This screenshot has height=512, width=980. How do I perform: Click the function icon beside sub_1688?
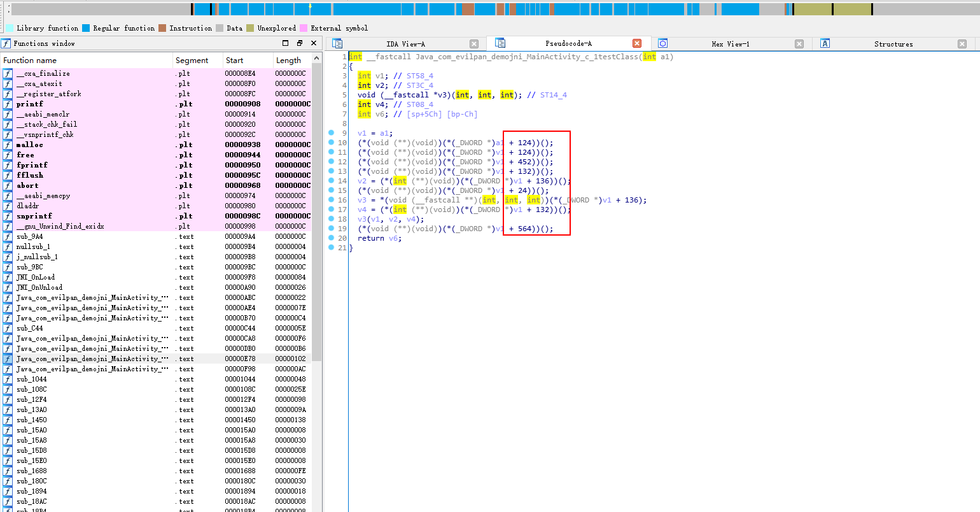point(8,471)
